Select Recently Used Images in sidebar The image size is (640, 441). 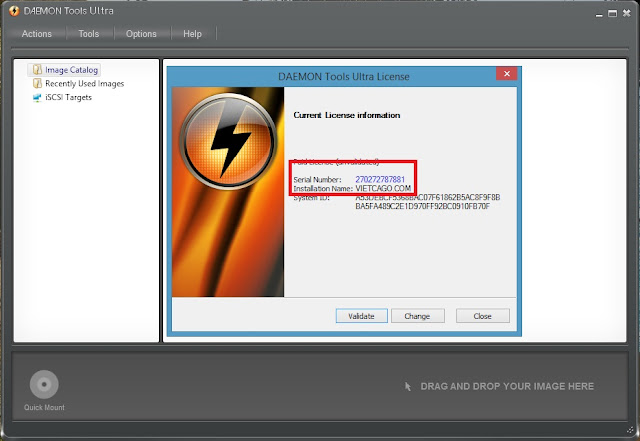coord(84,84)
